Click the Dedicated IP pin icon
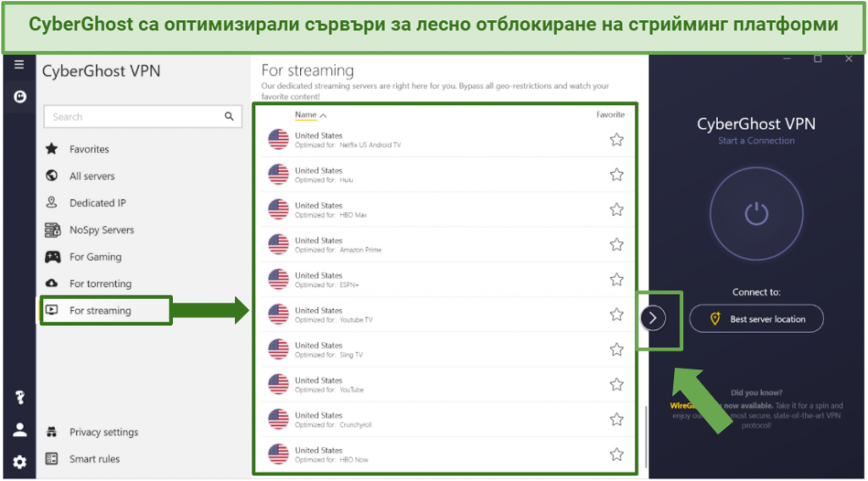Image resolution: width=868 pixels, height=481 pixels. point(52,202)
